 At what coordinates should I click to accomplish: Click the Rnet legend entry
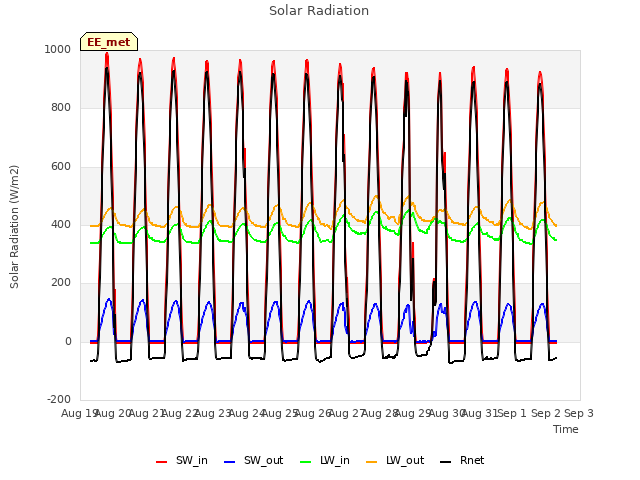click(462, 460)
